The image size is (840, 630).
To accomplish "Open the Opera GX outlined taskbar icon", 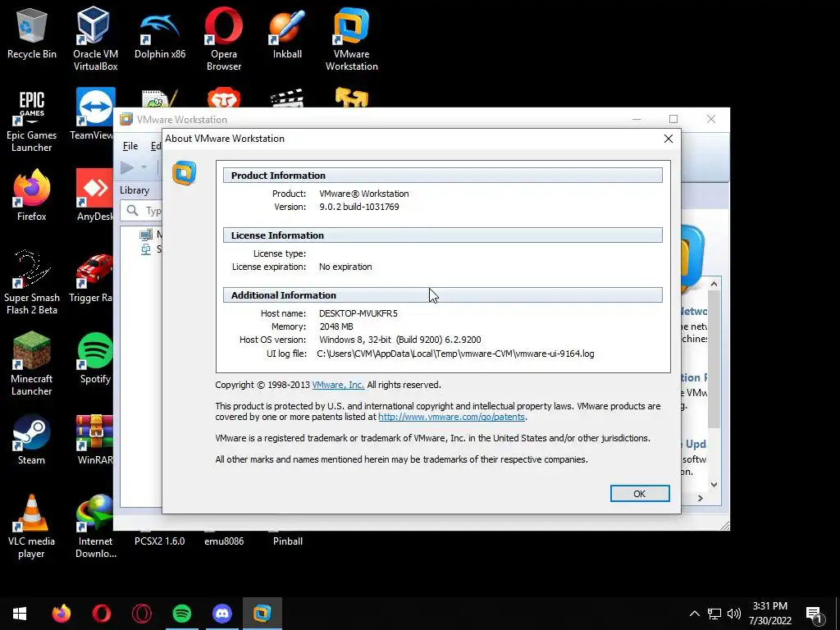I will pos(141,614).
